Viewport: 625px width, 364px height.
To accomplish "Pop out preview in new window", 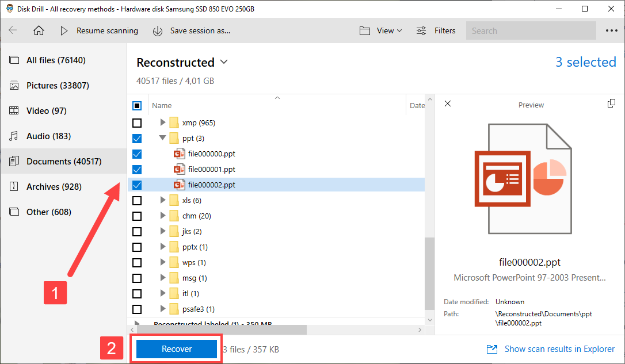I will [611, 104].
